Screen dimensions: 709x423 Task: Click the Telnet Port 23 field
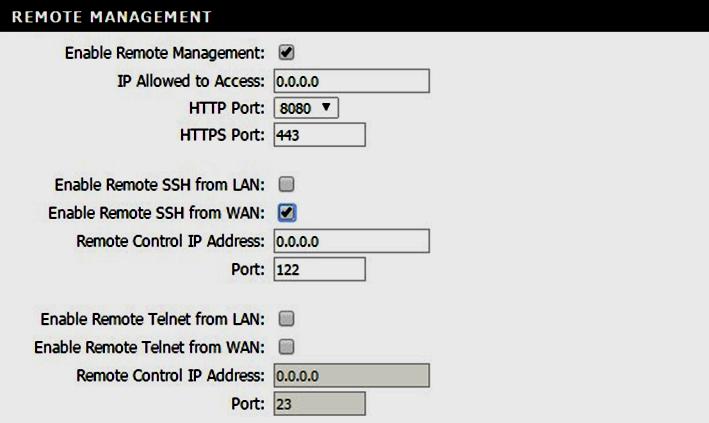pyautogui.click(x=320, y=404)
